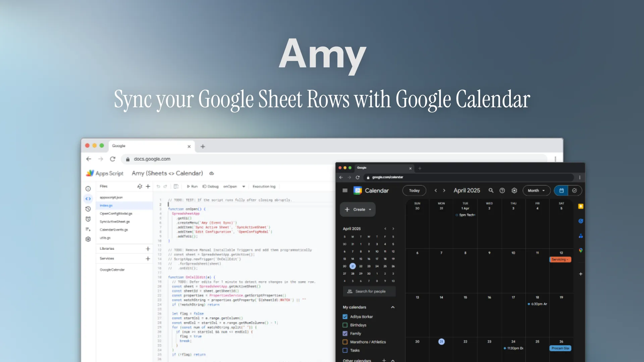The width and height of the screenshot is (644, 362).
Task: Show previous month in the mini calendar
Action: pos(385,229)
